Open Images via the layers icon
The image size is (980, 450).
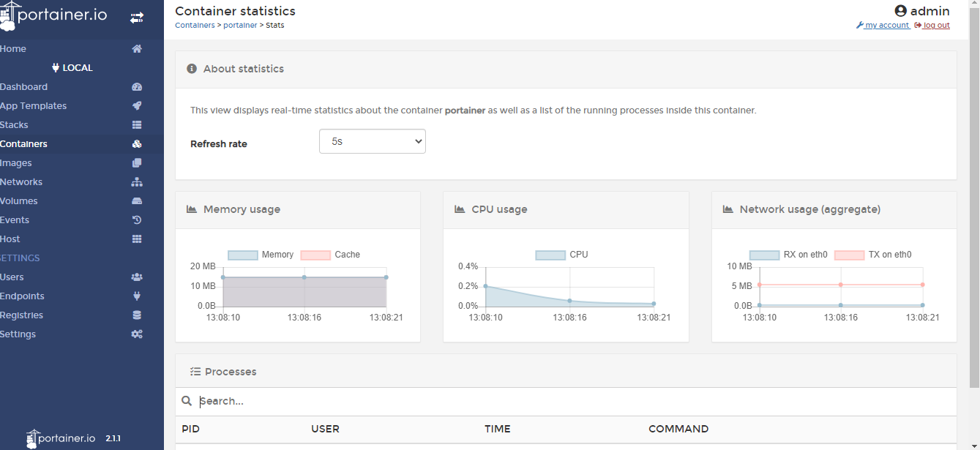coord(137,162)
